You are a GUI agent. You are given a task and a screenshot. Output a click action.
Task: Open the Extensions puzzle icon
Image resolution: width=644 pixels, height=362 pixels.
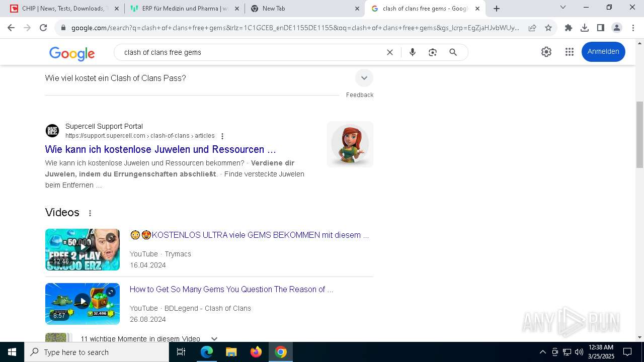coord(569,28)
